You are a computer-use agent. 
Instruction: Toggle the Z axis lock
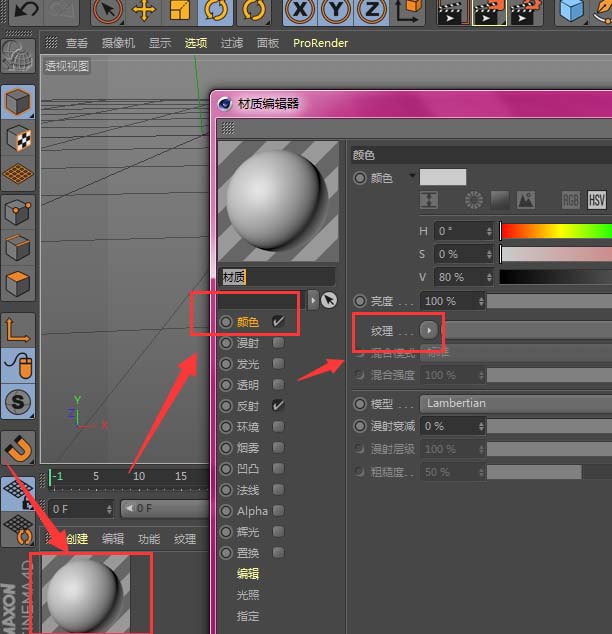click(x=371, y=10)
